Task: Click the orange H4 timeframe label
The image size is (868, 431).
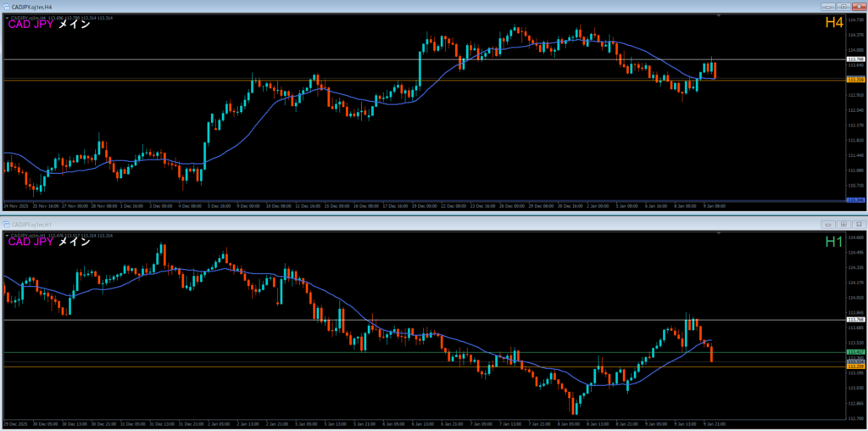Action: coord(834,24)
